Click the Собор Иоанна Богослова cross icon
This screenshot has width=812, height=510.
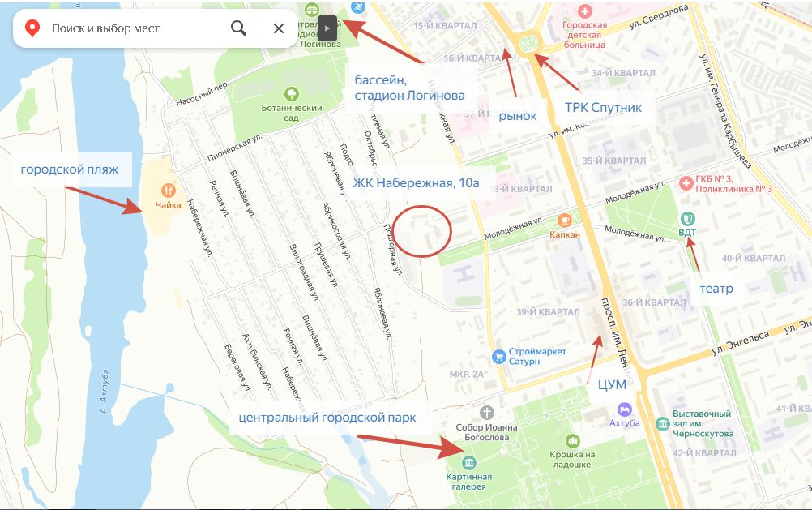[486, 413]
